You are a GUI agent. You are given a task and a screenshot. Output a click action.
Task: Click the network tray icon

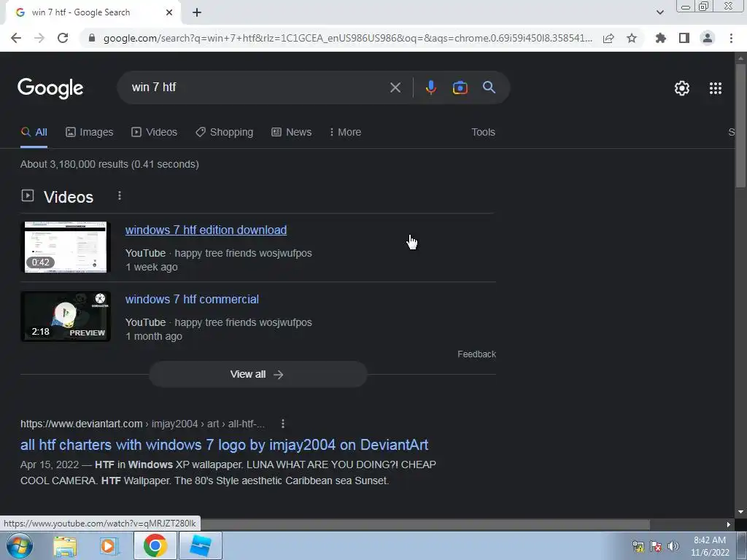pyautogui.click(x=638, y=546)
